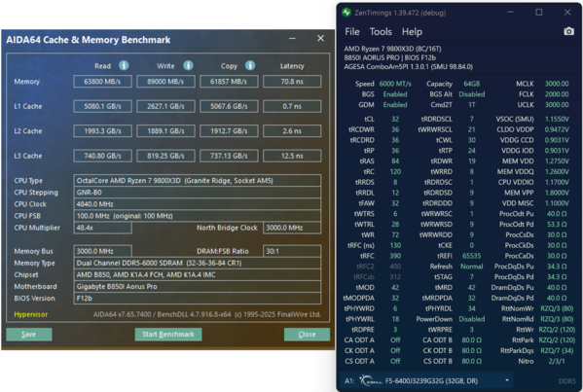Click AMD Ryzen 7 9800X3D header text
This screenshot has width=583, height=392.
(x=392, y=49)
